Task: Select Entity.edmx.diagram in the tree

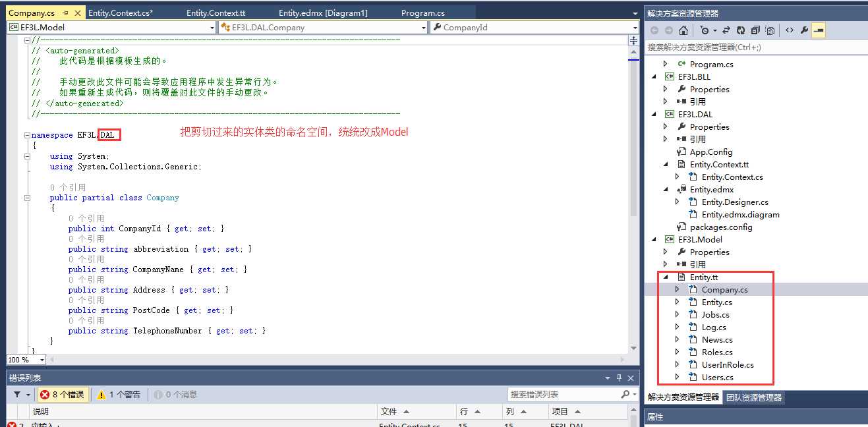Action: (740, 214)
